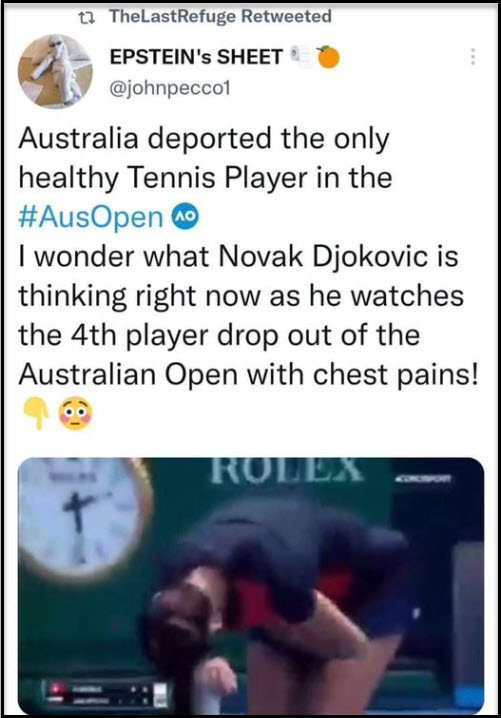
Task: Click the pointing-down hand emoji
Action: click(36, 413)
